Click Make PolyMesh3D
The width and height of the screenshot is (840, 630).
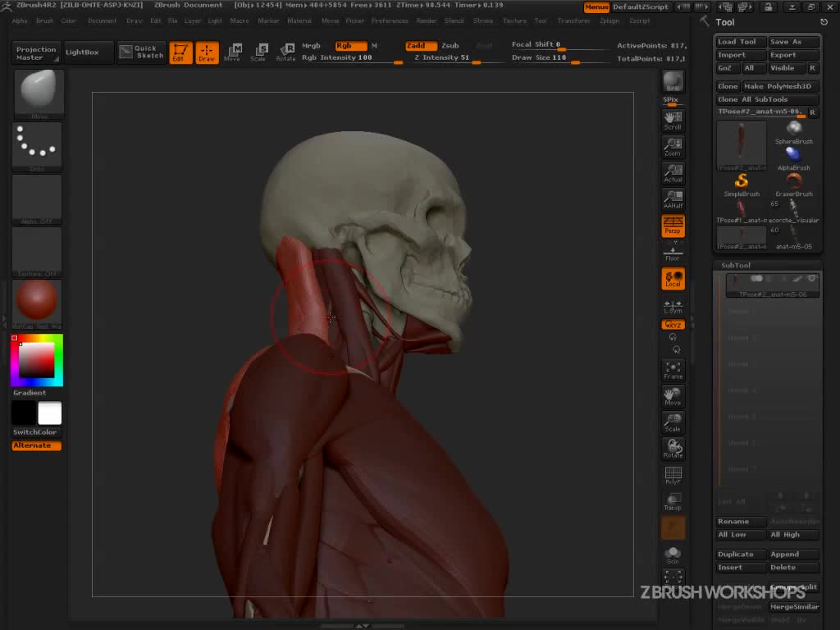[x=779, y=86]
